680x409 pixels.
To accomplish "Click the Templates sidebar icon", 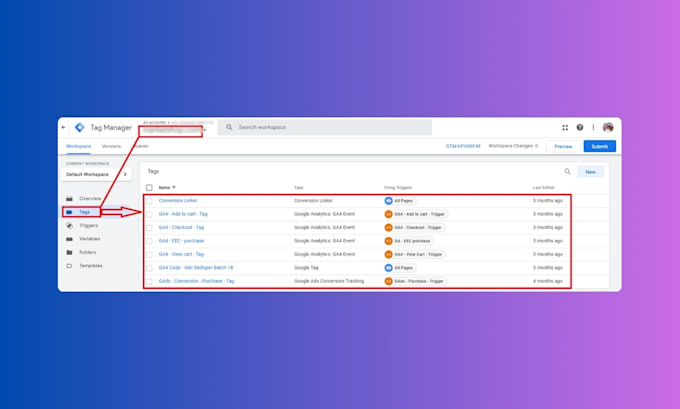I will tap(69, 266).
